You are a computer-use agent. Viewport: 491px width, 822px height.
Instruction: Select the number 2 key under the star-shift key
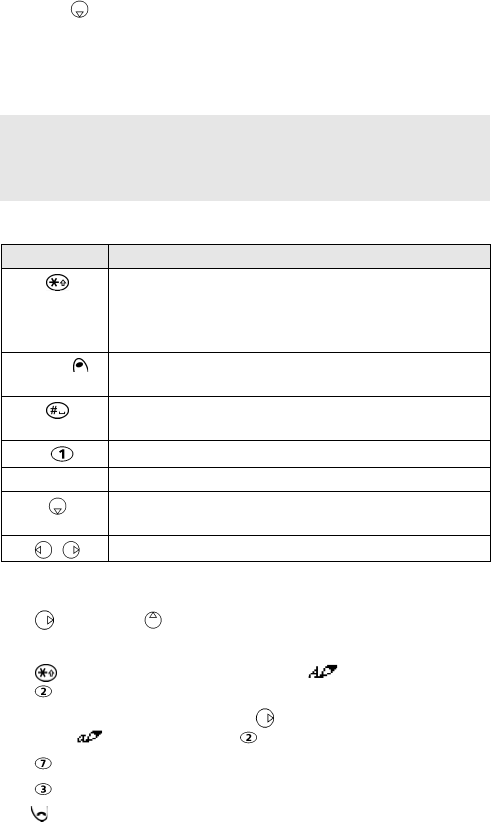click(x=43, y=691)
